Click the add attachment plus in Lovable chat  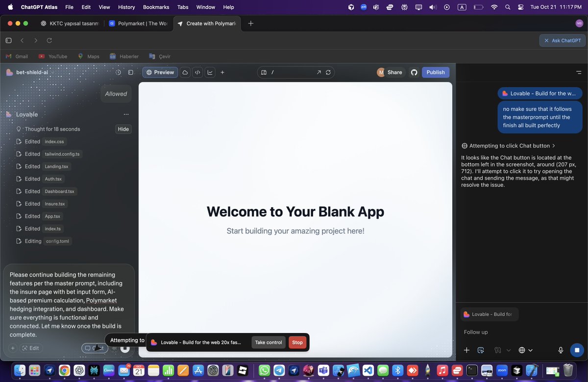(x=13, y=348)
